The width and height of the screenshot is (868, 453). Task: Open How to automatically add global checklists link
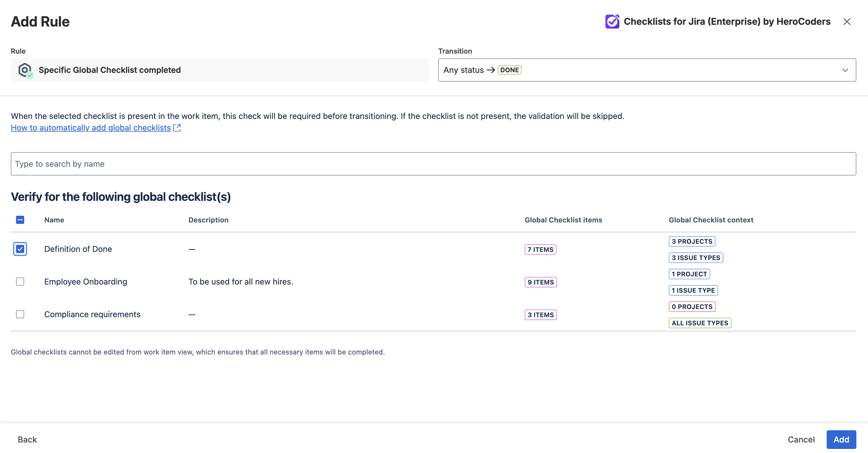tap(91, 128)
